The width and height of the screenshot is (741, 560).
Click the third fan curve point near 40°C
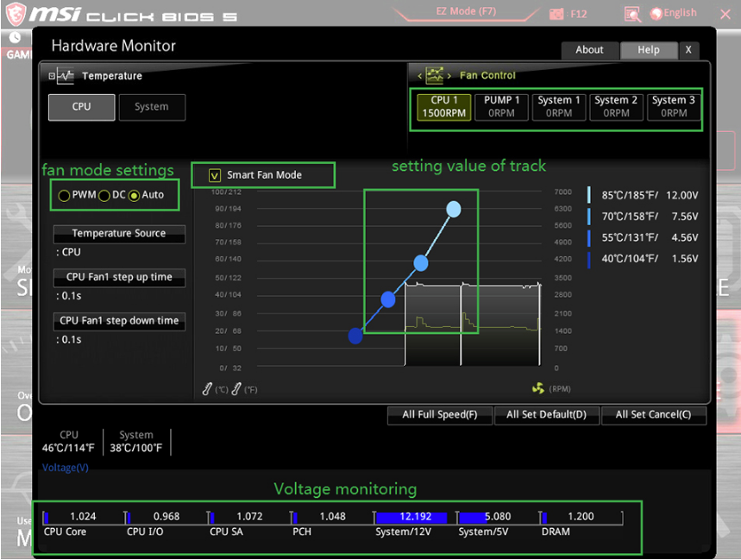tap(388, 299)
